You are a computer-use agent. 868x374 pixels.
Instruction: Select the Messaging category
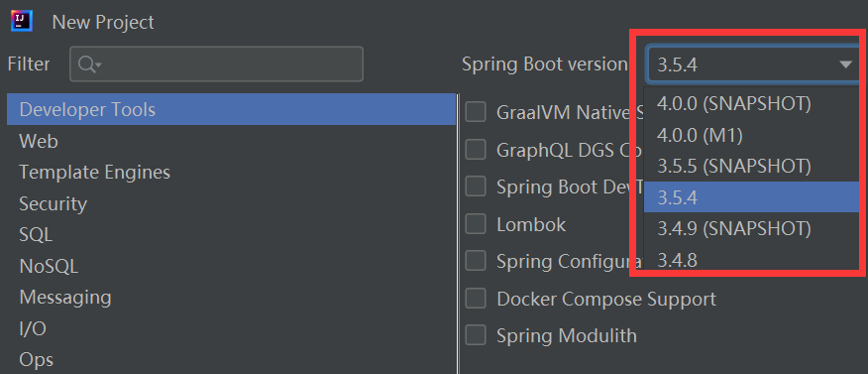pos(232,297)
